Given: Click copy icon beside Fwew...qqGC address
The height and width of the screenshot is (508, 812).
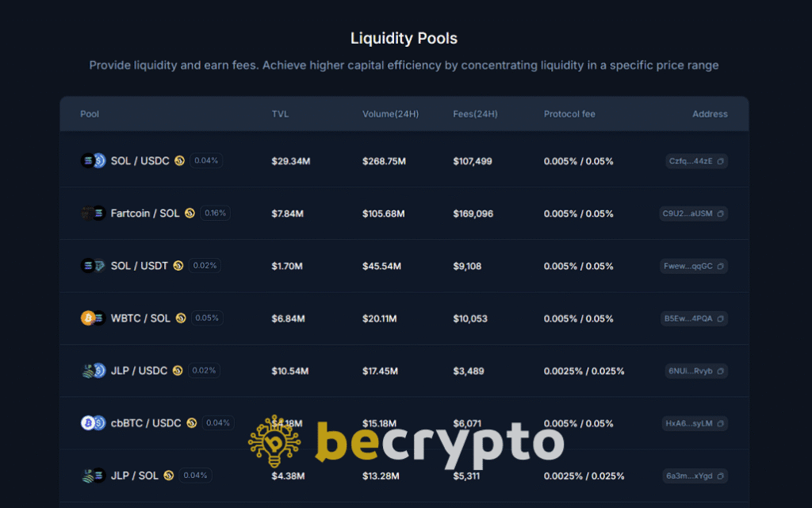Looking at the screenshot, I should click(720, 266).
